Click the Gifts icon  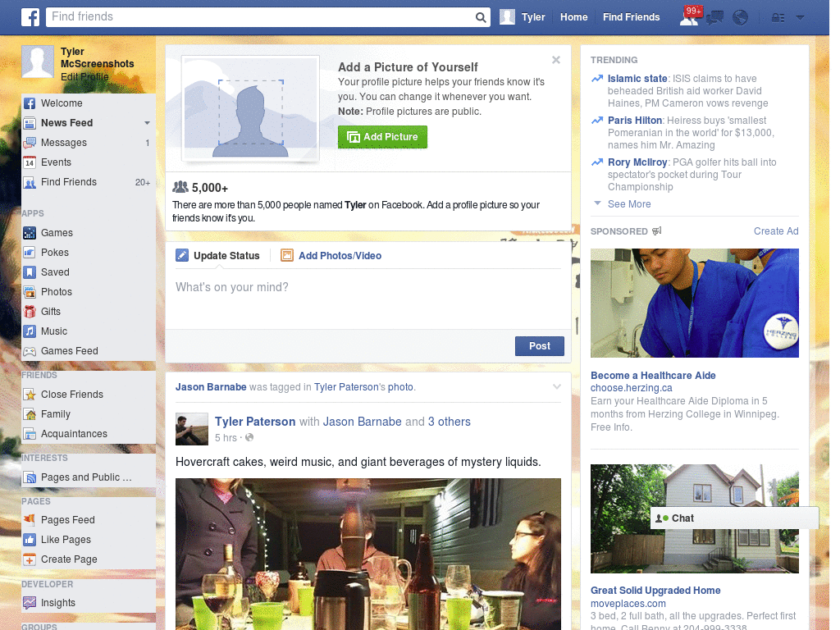[30, 312]
